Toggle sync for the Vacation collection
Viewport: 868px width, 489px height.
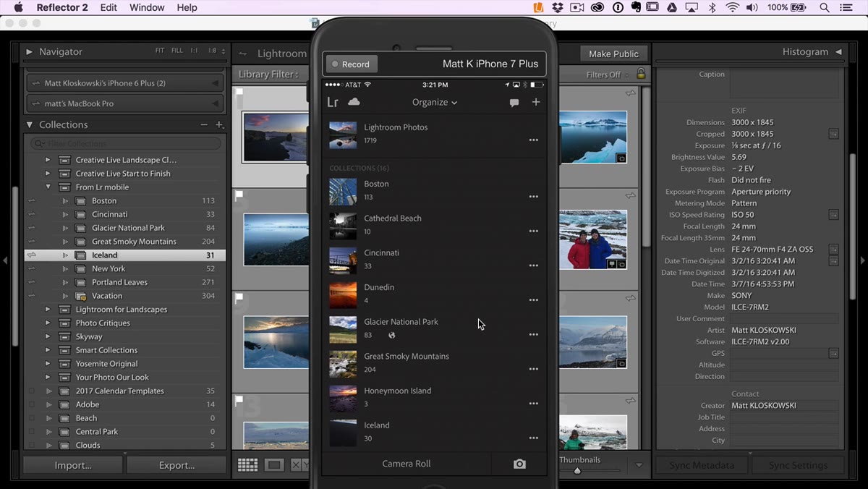pyautogui.click(x=31, y=296)
